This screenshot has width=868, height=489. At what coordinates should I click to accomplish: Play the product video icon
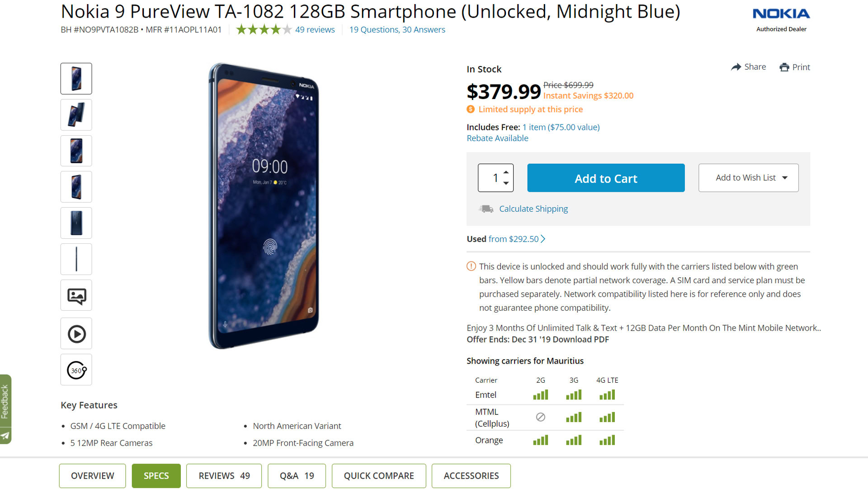click(76, 334)
